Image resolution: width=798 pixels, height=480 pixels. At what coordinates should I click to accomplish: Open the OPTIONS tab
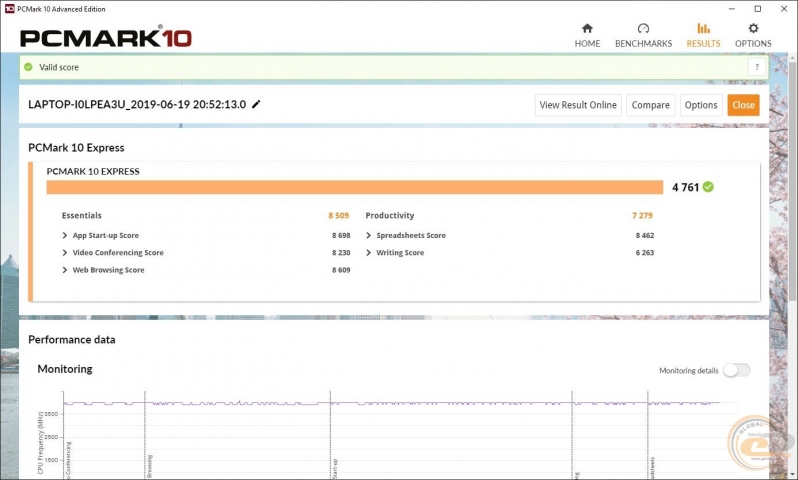(753, 36)
